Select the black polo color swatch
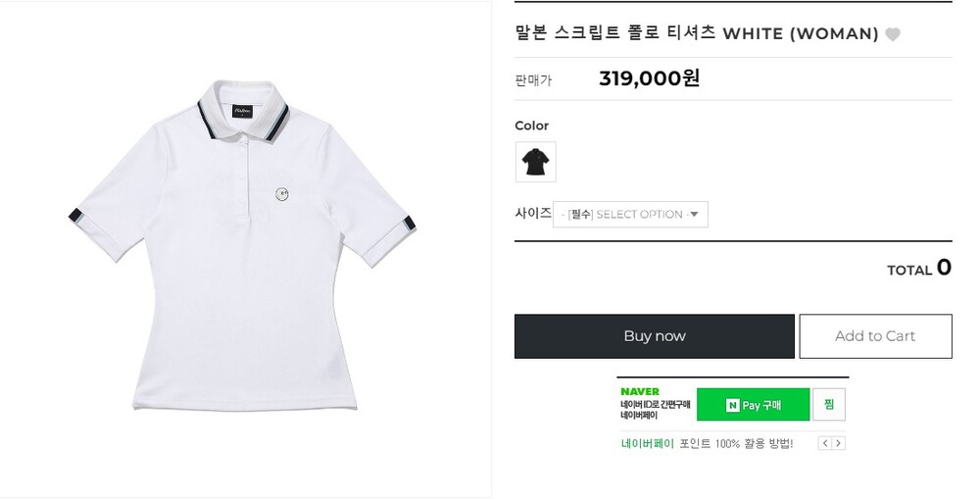Screen dimensions: 980x501 [535, 162]
